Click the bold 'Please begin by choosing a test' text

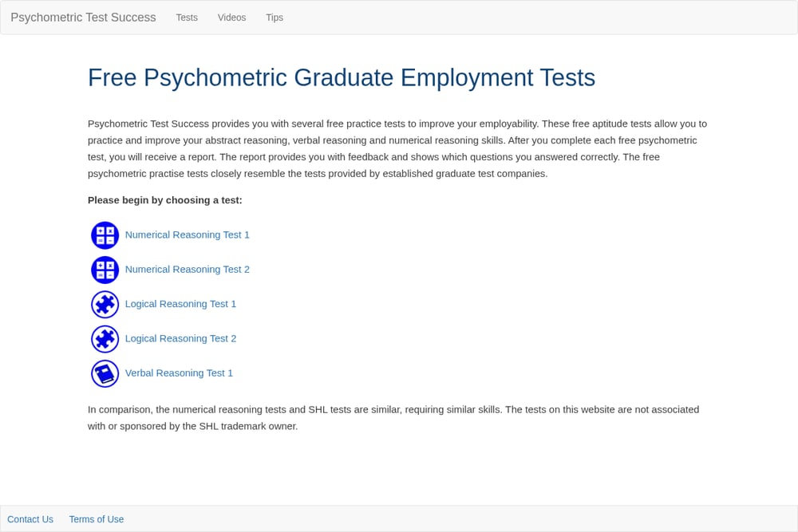pos(165,200)
